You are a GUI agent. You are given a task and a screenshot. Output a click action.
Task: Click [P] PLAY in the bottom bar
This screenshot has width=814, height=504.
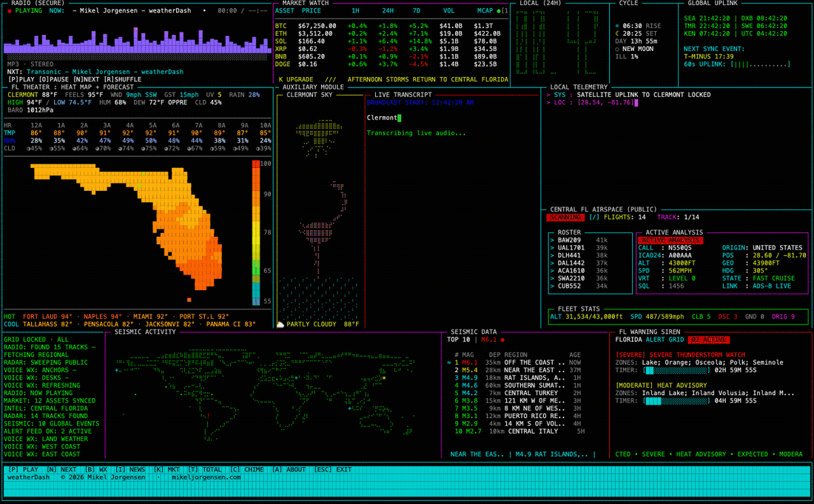pyautogui.click(x=24, y=470)
